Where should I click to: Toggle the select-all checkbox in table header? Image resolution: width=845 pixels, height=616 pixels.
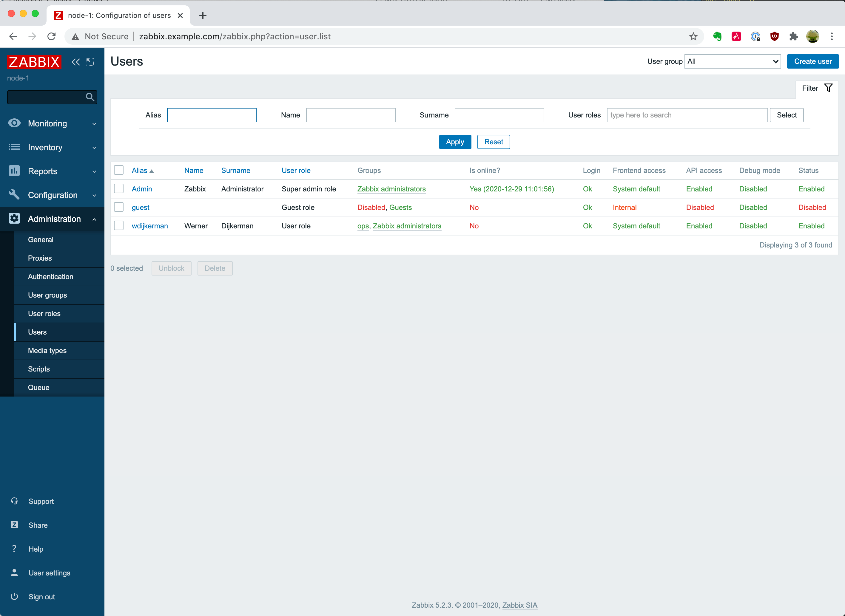point(119,170)
